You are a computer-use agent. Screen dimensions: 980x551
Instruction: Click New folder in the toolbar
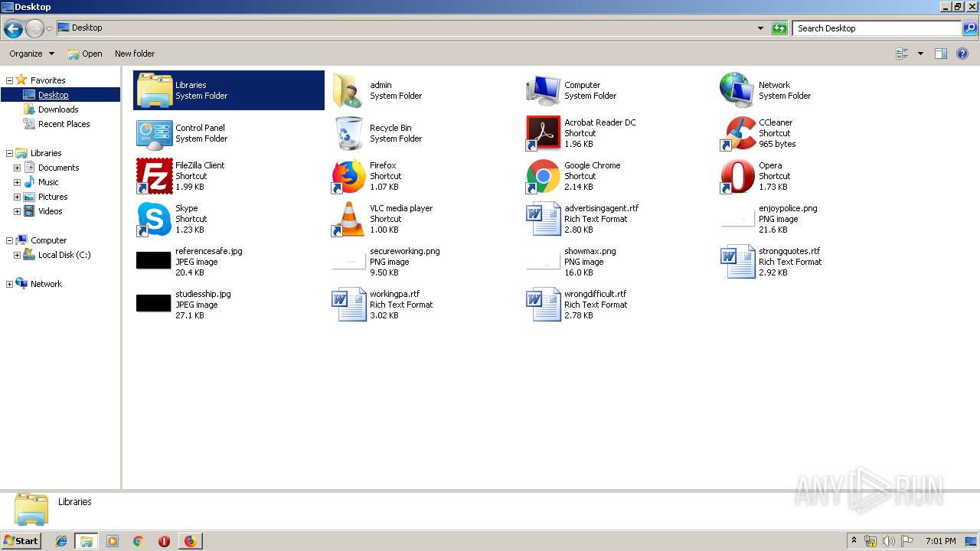click(135, 54)
